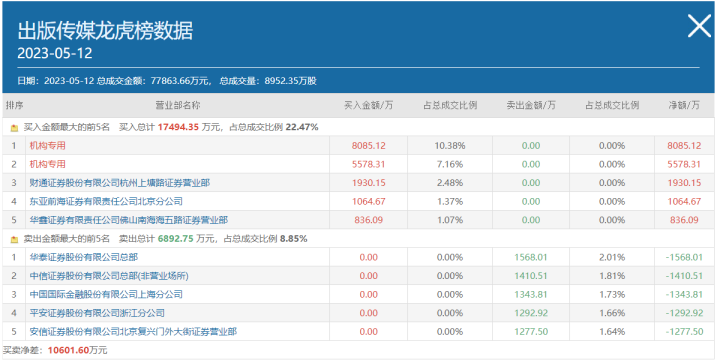Open 机构专用 link in the 8085.12 row
This screenshot has height=363, width=718.
coord(48,146)
